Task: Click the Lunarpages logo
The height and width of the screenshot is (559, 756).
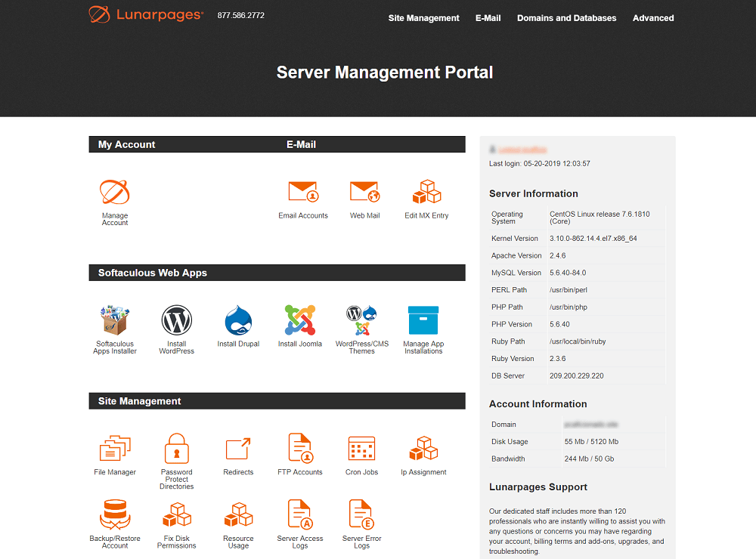Action: tap(146, 14)
